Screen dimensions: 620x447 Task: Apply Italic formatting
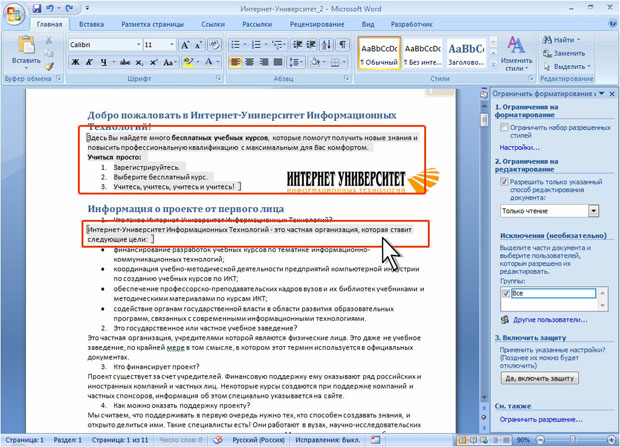pos(89,62)
